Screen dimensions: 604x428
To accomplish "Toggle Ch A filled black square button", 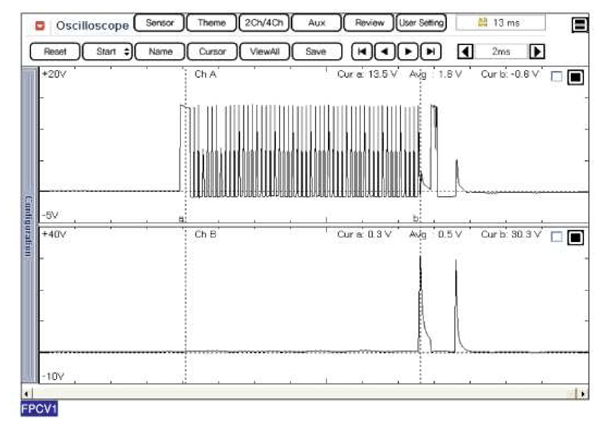I will click(576, 77).
